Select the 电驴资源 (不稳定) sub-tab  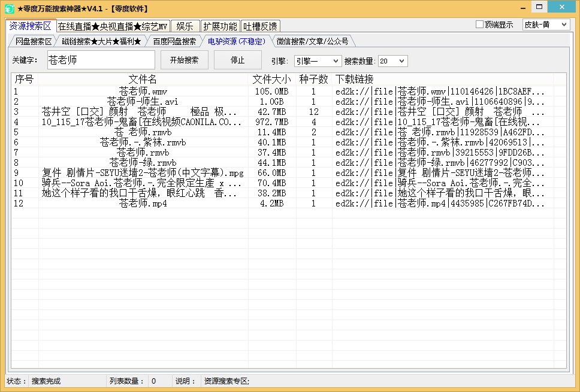[236, 41]
